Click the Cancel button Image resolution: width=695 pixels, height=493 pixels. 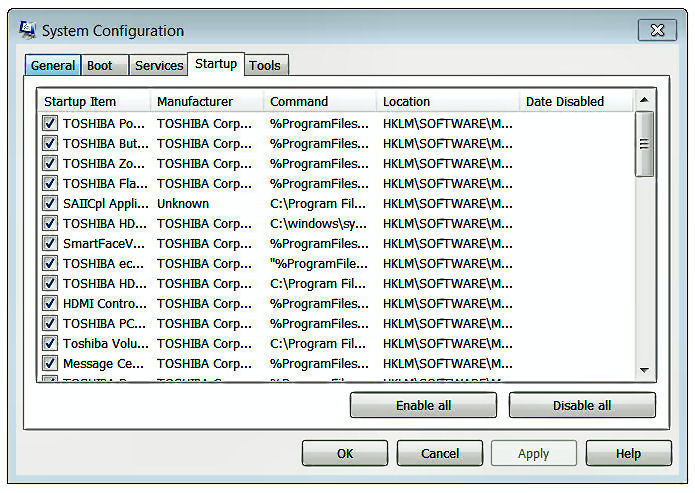(x=440, y=453)
